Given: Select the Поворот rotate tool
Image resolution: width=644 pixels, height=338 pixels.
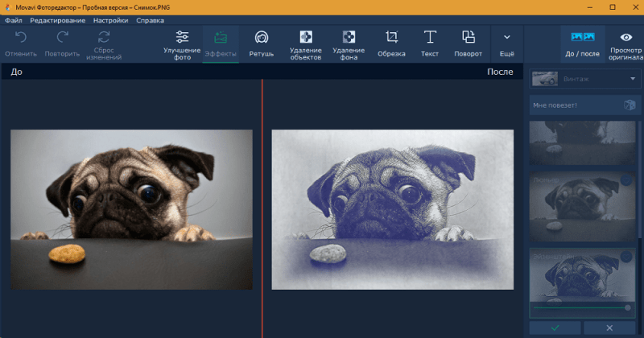Looking at the screenshot, I should coord(469,43).
